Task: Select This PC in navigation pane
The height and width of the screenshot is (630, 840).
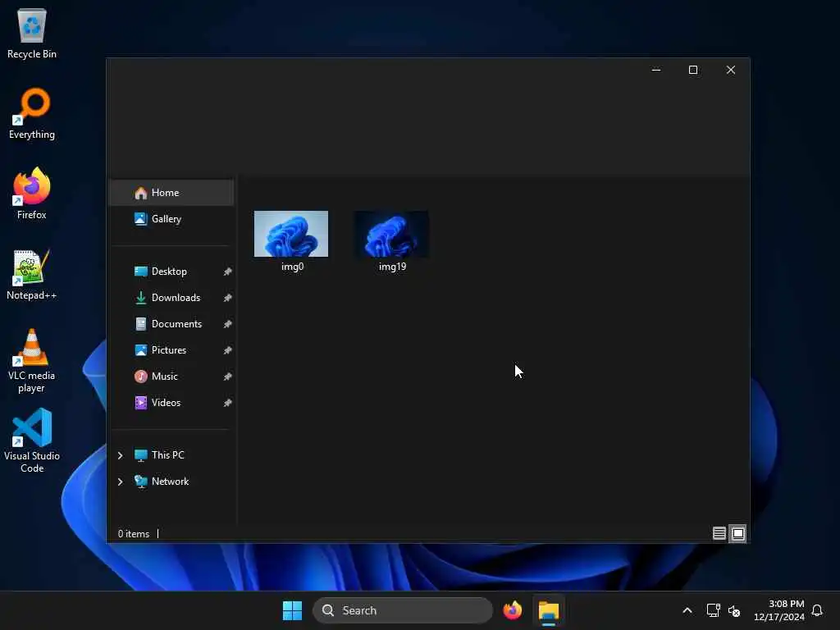Action: click(x=159, y=455)
